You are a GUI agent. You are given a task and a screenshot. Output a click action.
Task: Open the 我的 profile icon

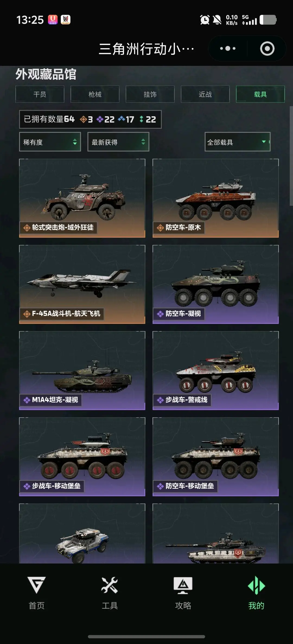tap(256, 593)
